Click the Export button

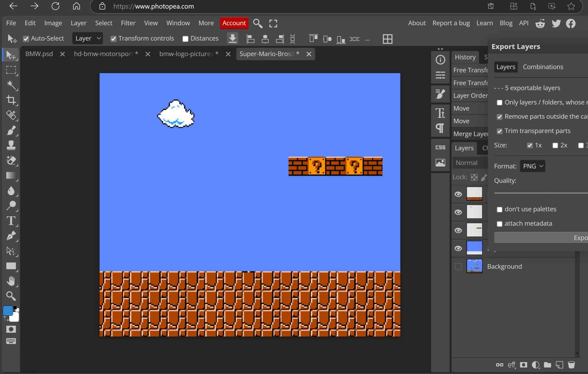541,238
